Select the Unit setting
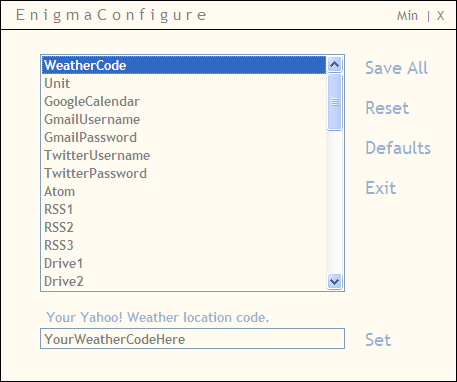457x382 pixels. [184, 83]
